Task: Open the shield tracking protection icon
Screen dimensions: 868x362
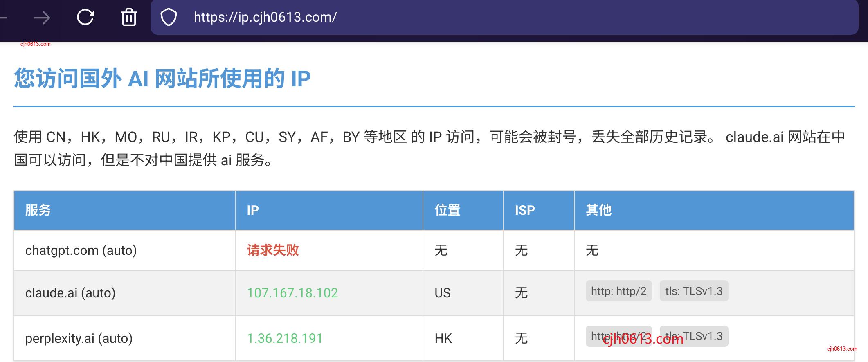Action: click(169, 17)
